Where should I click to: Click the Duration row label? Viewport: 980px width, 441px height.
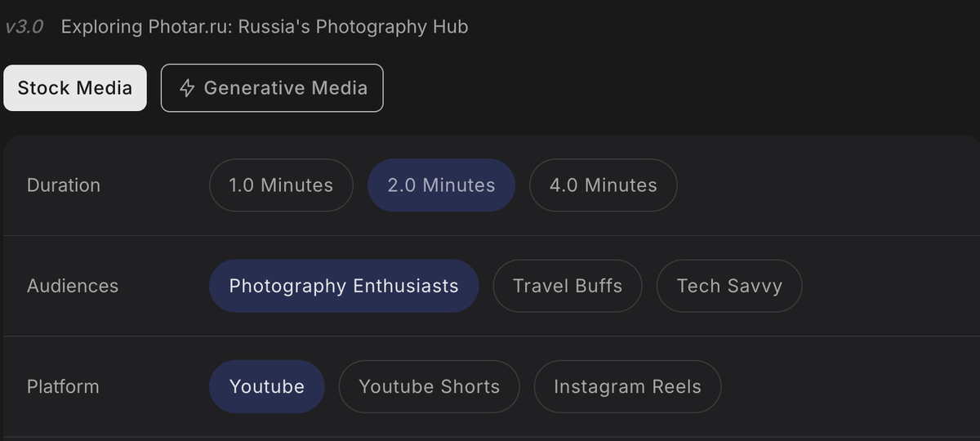[x=64, y=185]
